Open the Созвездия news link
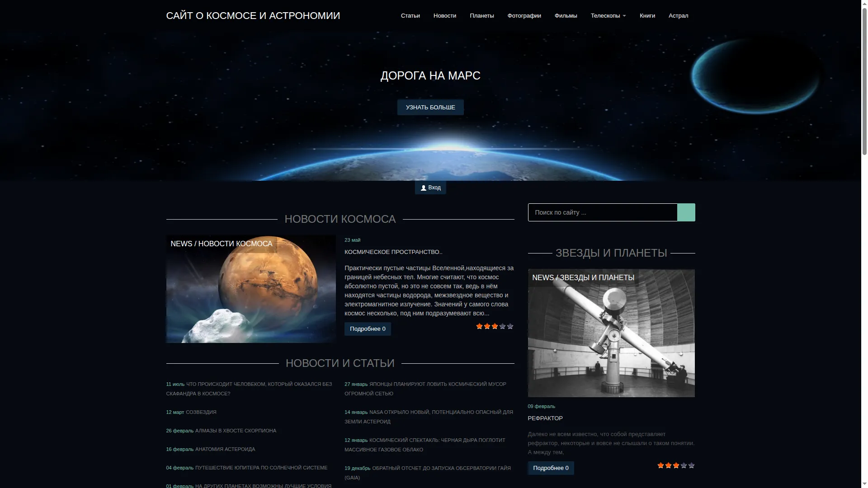 [201, 412]
